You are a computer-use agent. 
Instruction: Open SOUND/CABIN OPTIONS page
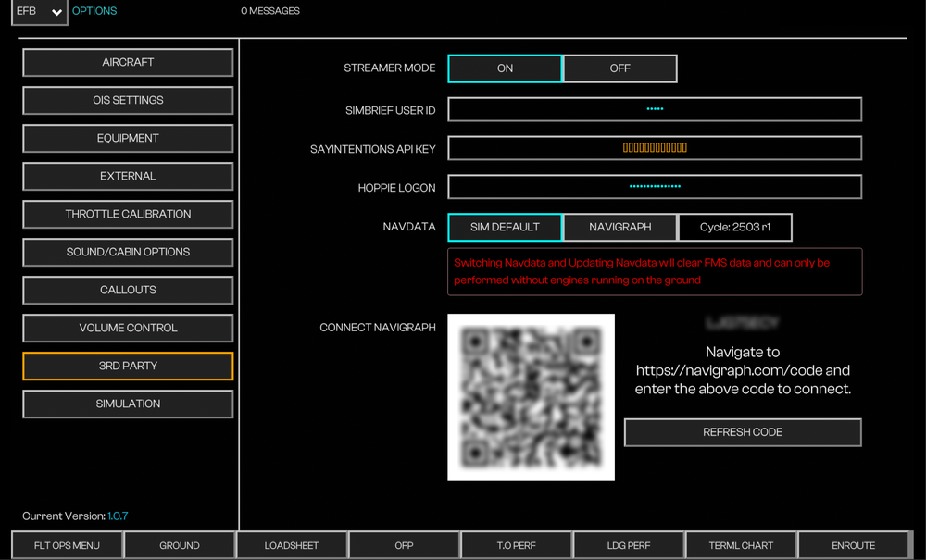point(128,252)
